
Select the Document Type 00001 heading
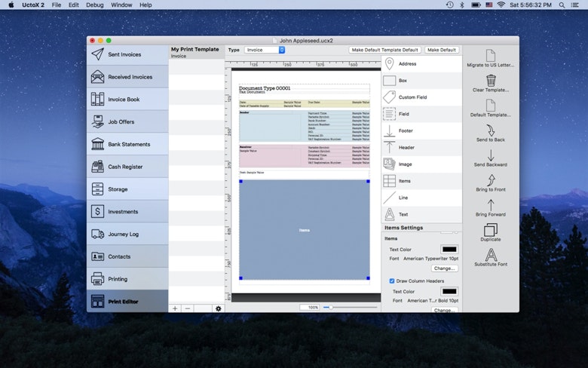click(x=265, y=88)
